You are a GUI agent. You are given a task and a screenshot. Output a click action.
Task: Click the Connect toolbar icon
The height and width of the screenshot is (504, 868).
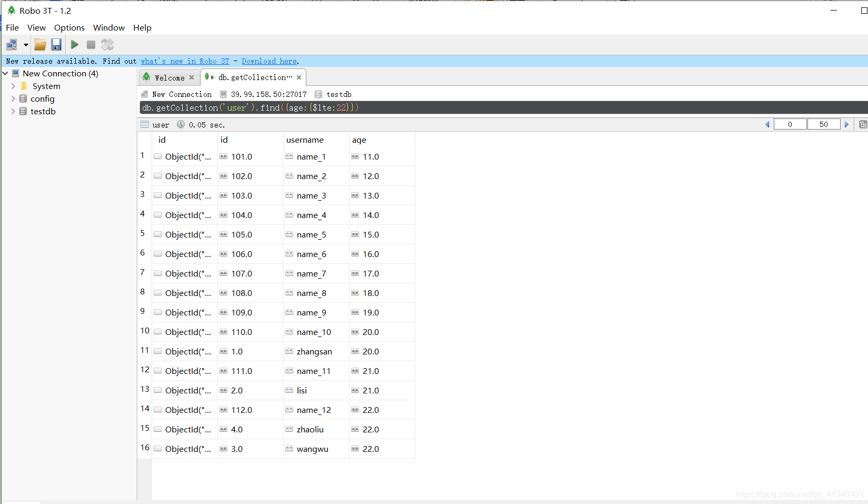12,45
